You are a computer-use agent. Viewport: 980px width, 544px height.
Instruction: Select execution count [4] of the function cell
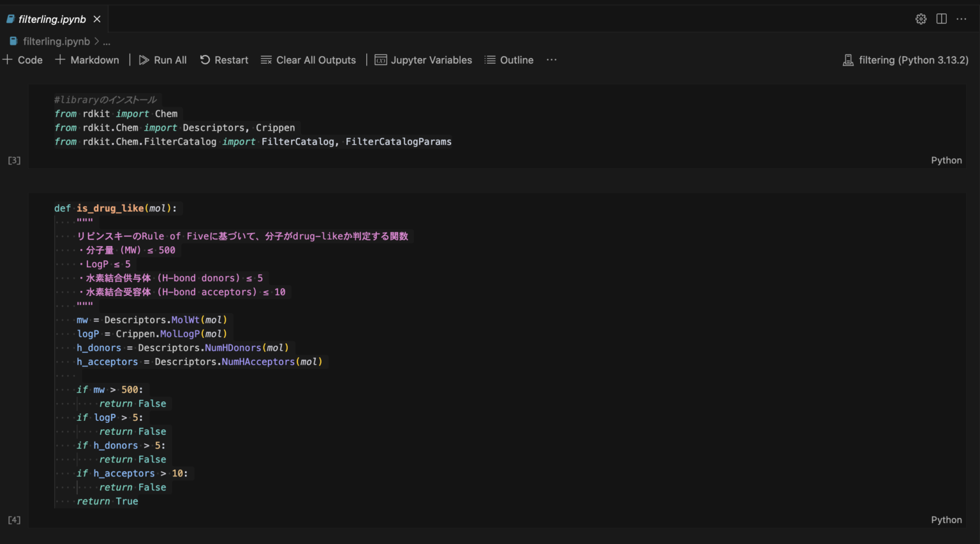point(13,519)
